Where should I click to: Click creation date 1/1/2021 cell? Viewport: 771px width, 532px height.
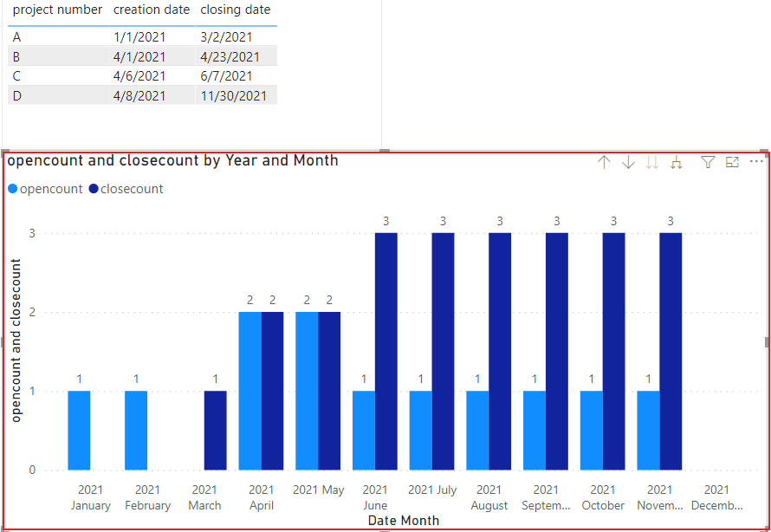pos(152,37)
